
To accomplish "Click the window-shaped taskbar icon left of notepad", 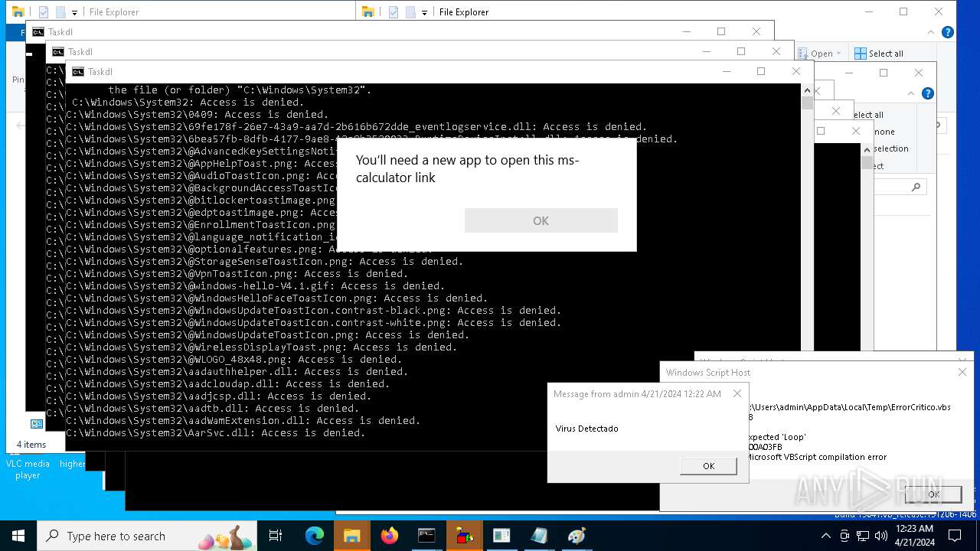I will point(501,536).
